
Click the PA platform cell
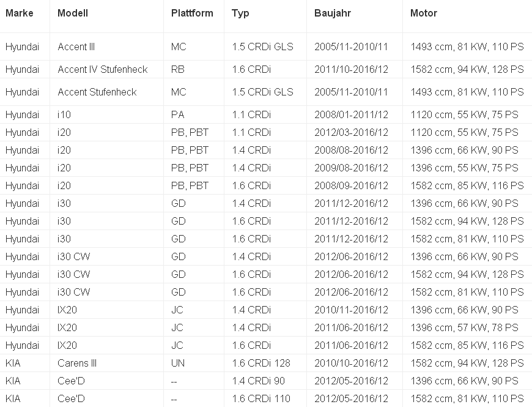pyautogui.click(x=177, y=114)
